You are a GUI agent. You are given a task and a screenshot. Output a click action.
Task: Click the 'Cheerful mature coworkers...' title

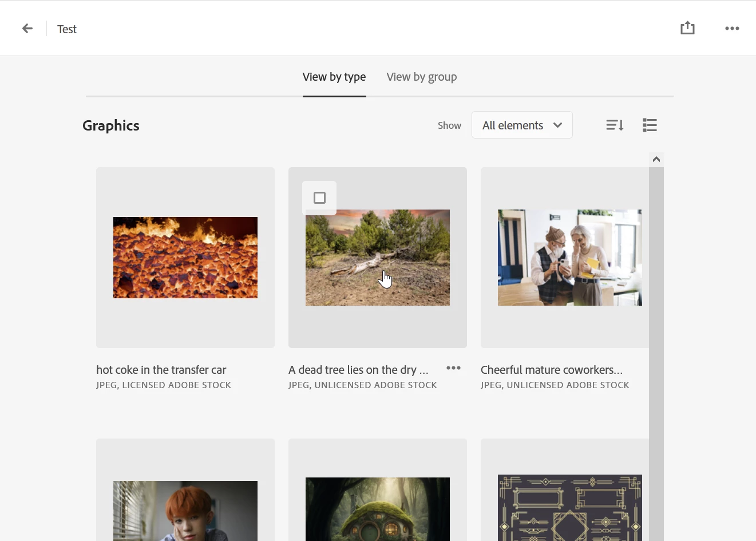(552, 370)
